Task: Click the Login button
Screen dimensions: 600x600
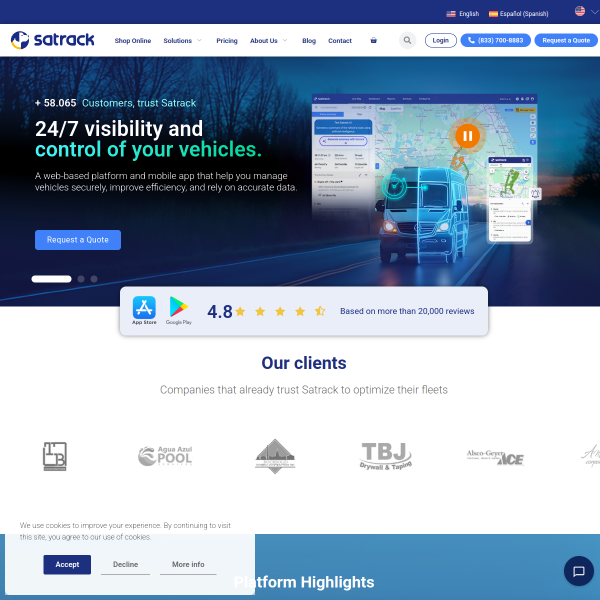Action: click(x=440, y=40)
